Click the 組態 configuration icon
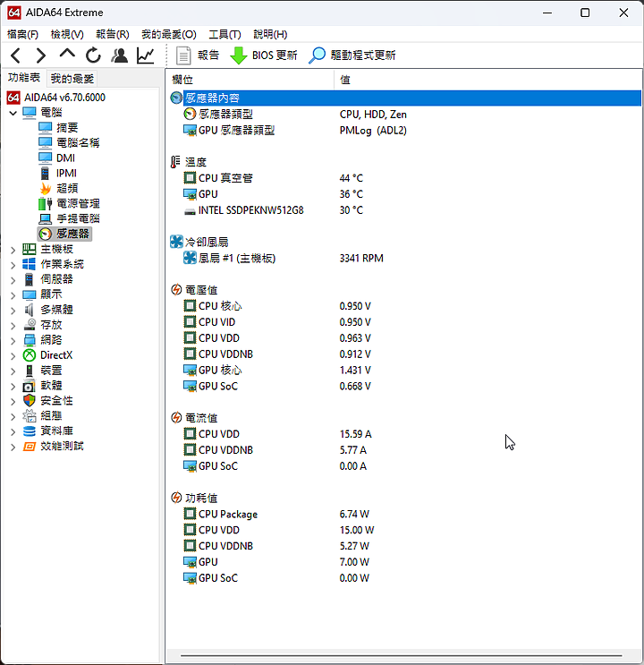Viewport: 644px width, 665px height. 30,415
